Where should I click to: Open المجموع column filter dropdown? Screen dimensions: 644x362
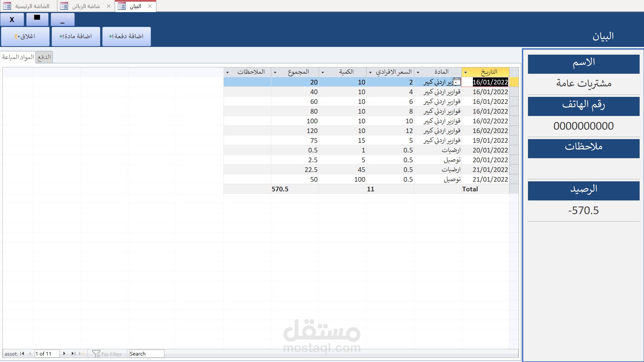tap(275, 72)
